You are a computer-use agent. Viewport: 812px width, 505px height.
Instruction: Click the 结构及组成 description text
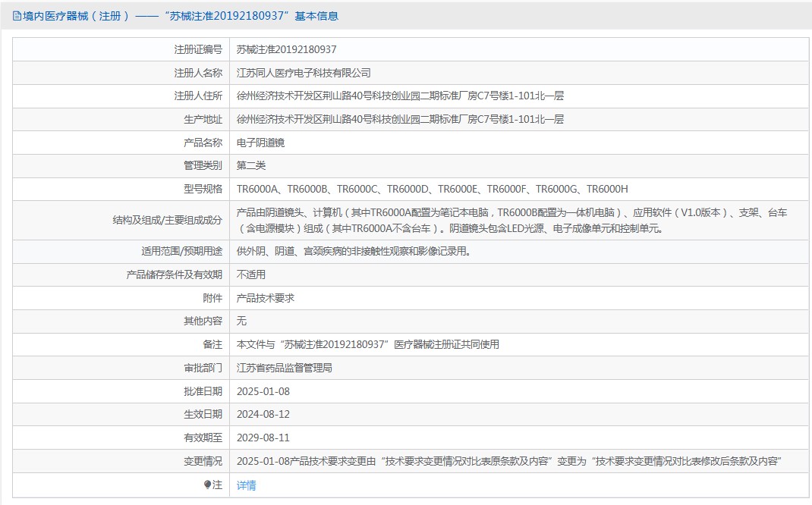(x=511, y=221)
